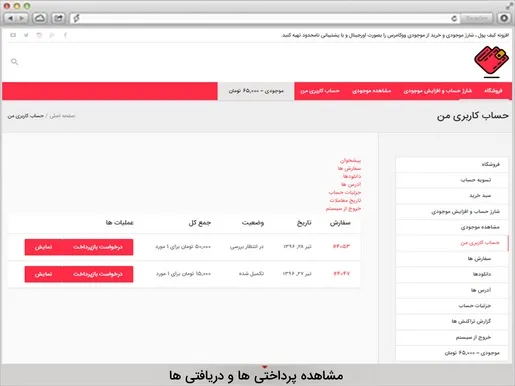Click خروج از سیستم in the sidebar menu

point(452,337)
